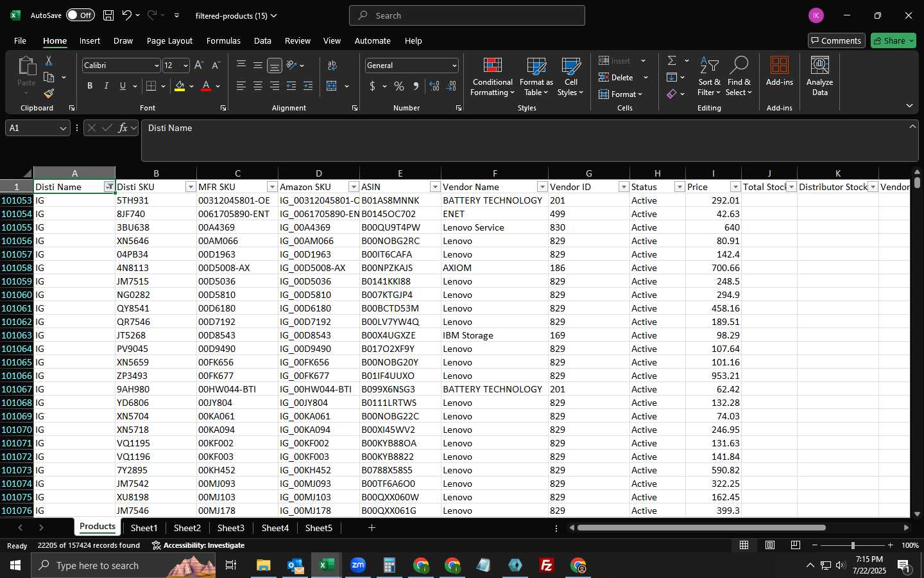This screenshot has height=578, width=924.
Task: Increase font size with larger A icon
Action: [199, 66]
